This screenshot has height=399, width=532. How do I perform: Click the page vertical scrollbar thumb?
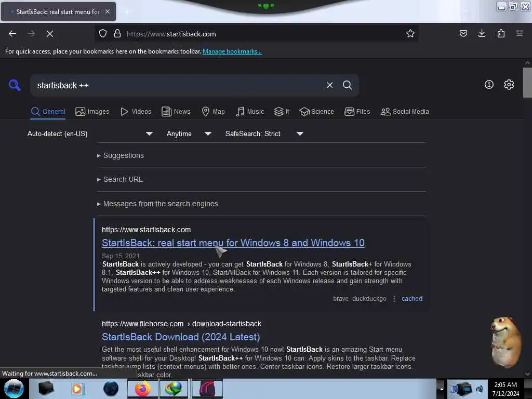click(x=527, y=83)
